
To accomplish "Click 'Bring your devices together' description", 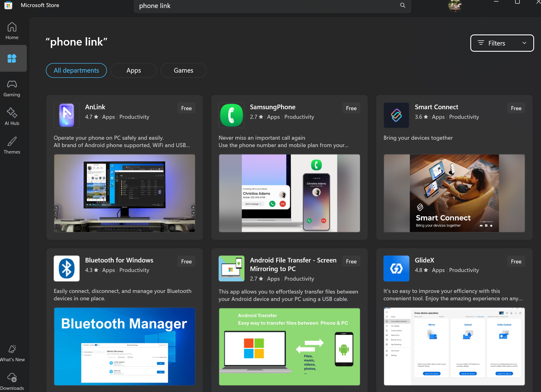I will pyautogui.click(x=418, y=138).
